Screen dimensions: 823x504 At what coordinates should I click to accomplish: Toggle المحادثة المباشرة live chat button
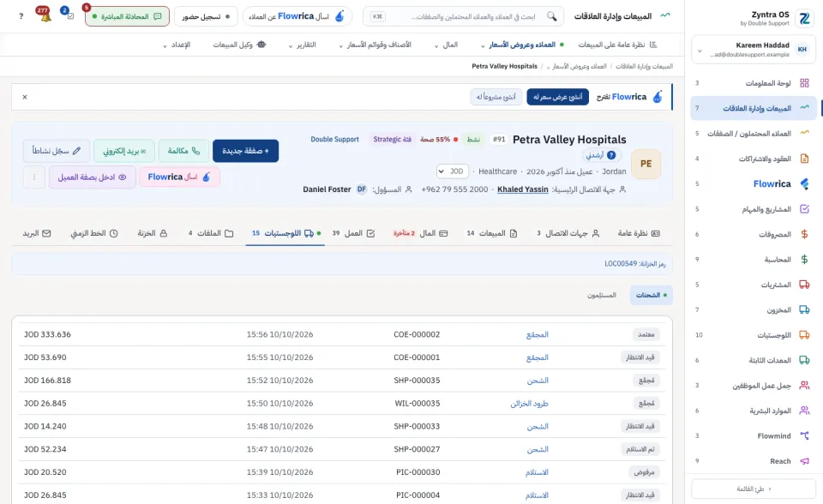[x=127, y=17]
